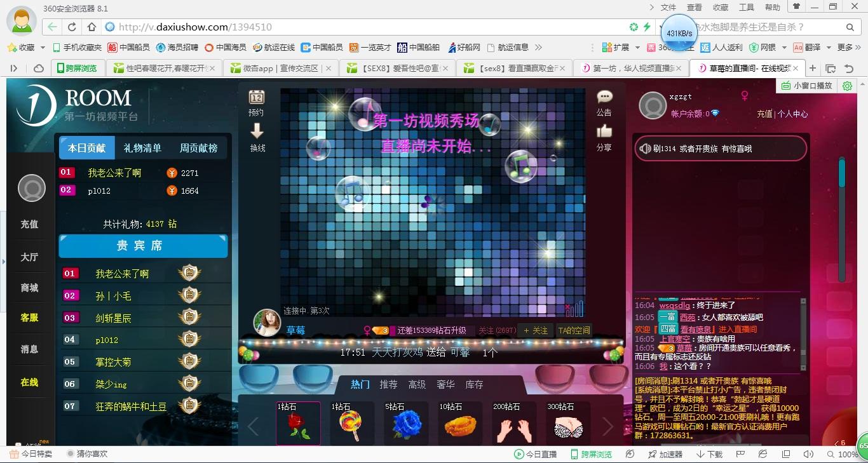Expand the 收藏 favorites dropdown arrow

pyautogui.click(x=43, y=48)
